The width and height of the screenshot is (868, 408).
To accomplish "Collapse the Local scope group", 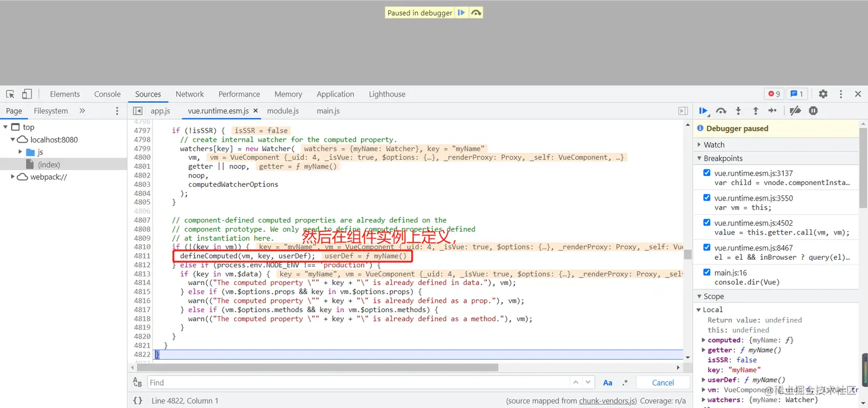I will pos(699,310).
